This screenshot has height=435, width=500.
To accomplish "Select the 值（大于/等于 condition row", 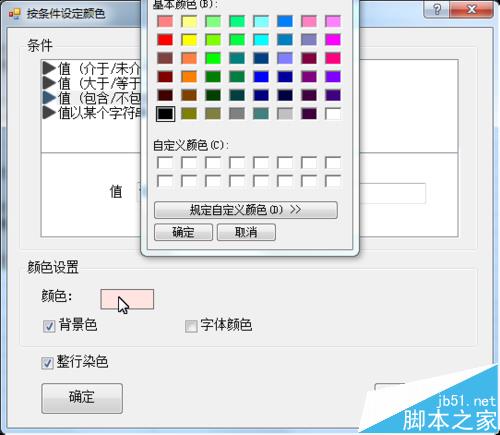I will 91,83.
